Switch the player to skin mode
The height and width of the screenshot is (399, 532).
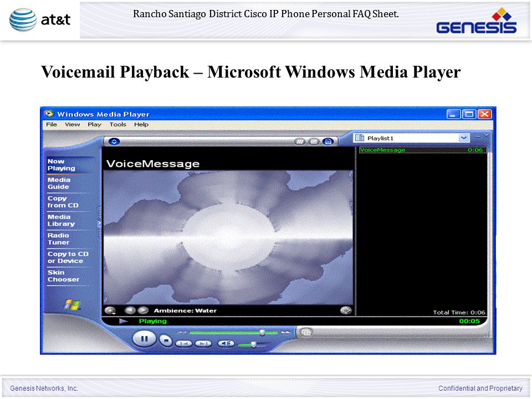tap(306, 332)
